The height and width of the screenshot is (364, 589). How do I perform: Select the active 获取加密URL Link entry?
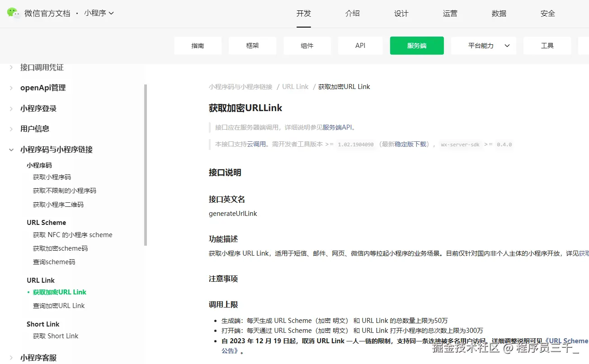tap(60, 292)
